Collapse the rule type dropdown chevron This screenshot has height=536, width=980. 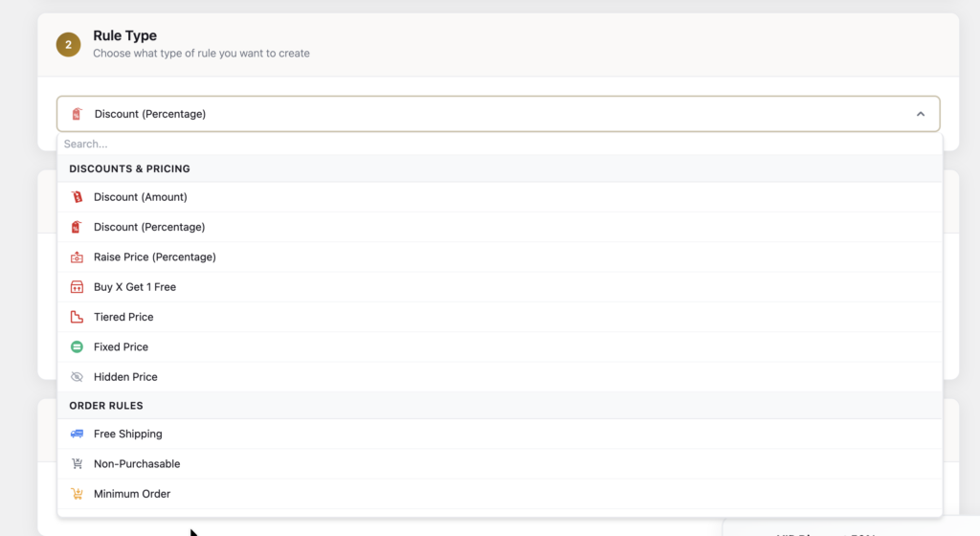pyautogui.click(x=920, y=114)
